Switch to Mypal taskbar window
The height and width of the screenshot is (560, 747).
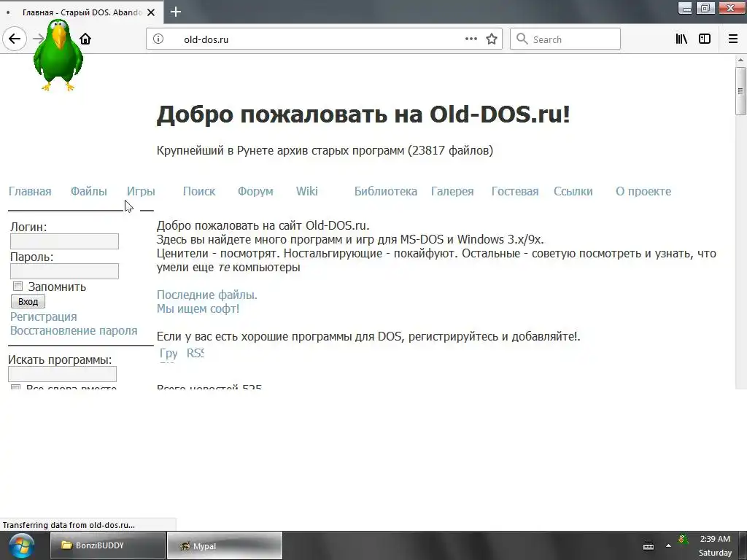coord(225,545)
